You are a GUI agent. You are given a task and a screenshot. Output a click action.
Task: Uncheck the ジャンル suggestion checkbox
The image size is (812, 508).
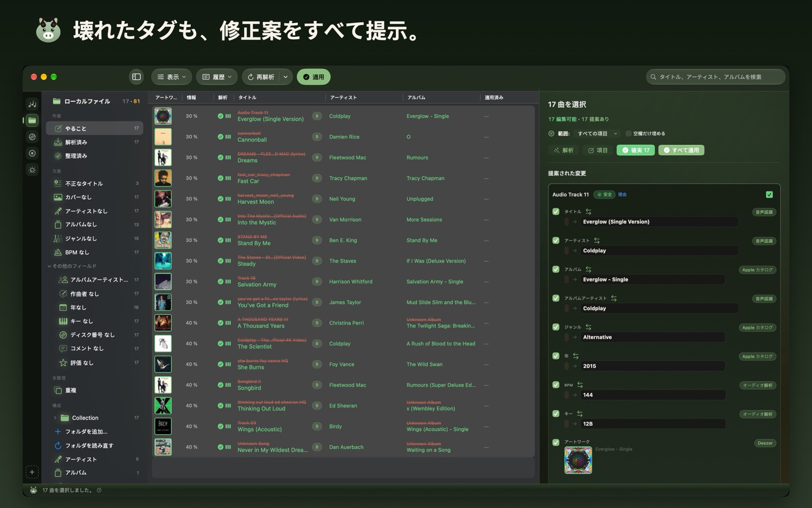[x=556, y=327]
